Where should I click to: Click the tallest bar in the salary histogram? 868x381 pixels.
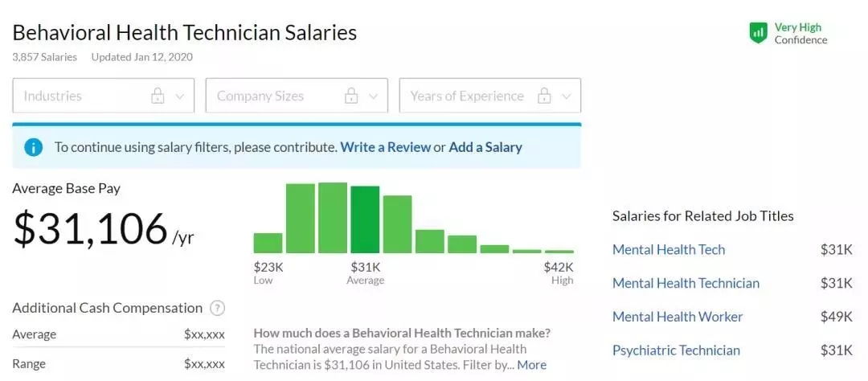coord(332,218)
